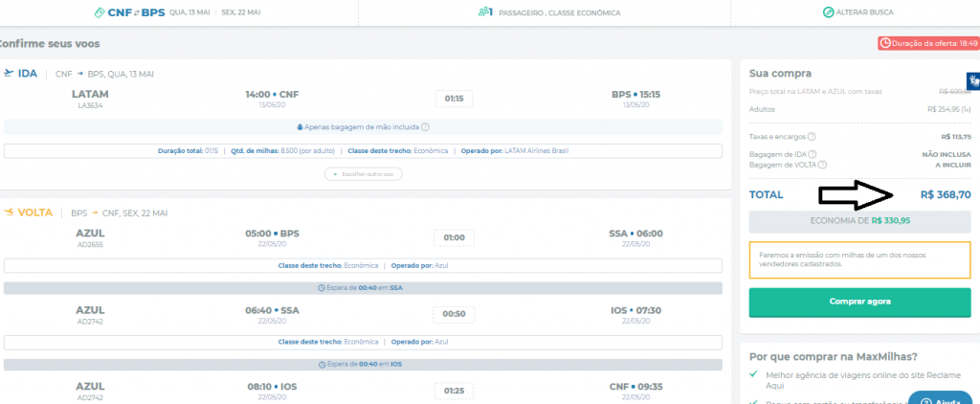Click the SSA 06:00 arrival time

pos(635,234)
